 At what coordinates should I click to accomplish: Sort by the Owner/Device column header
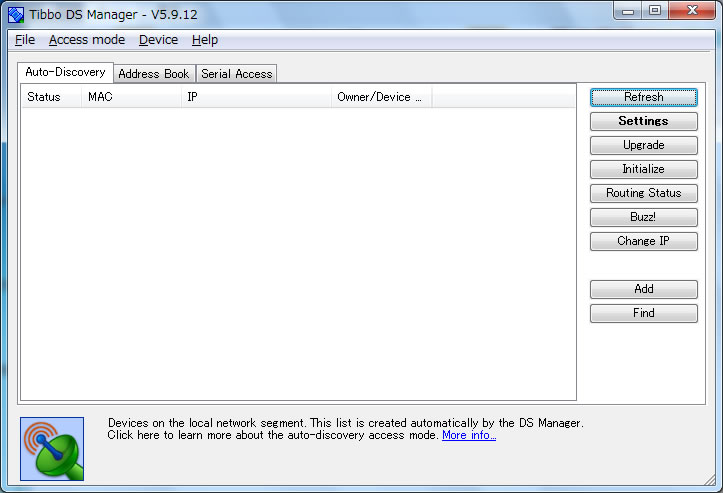point(382,97)
